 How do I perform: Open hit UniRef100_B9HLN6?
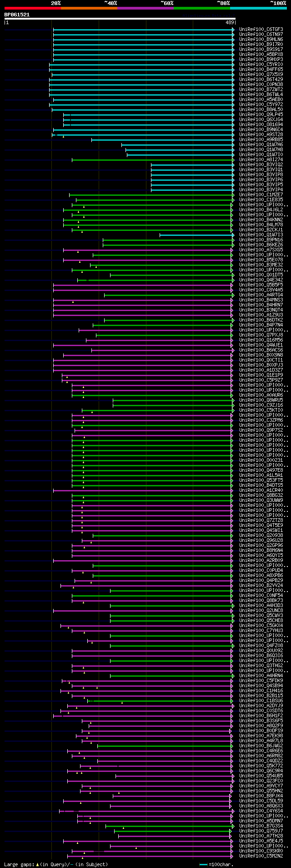261,39
